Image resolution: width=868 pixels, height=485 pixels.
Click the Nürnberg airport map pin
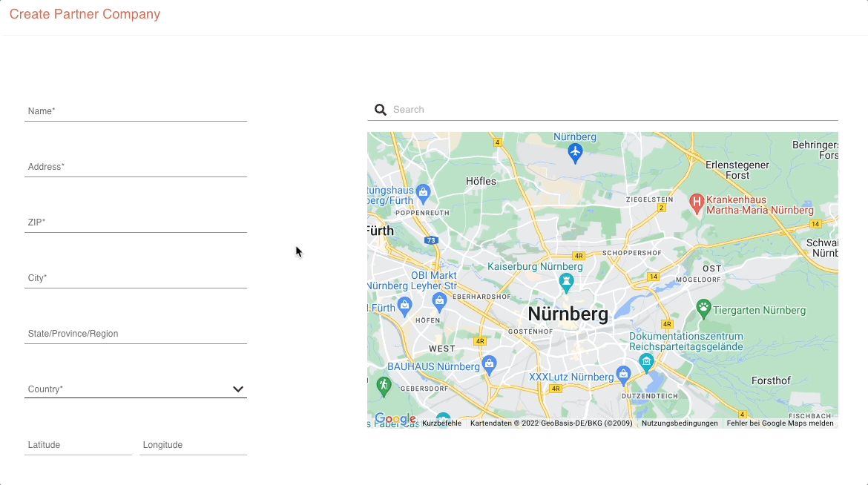click(575, 153)
